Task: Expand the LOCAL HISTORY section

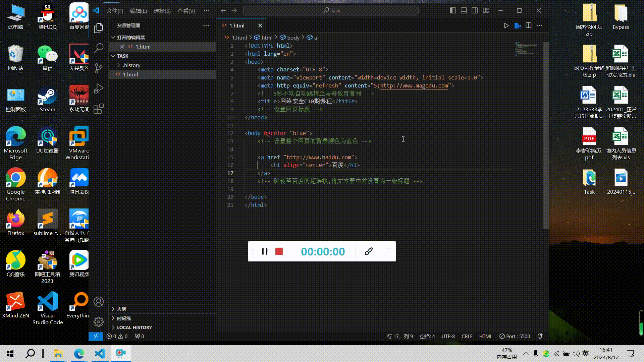Action: tap(134, 327)
